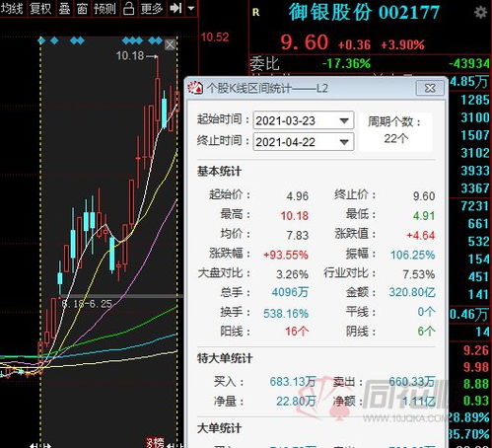Click the 窗 window toolbar item
This screenshot has width=492, height=448.
click(x=82, y=8)
